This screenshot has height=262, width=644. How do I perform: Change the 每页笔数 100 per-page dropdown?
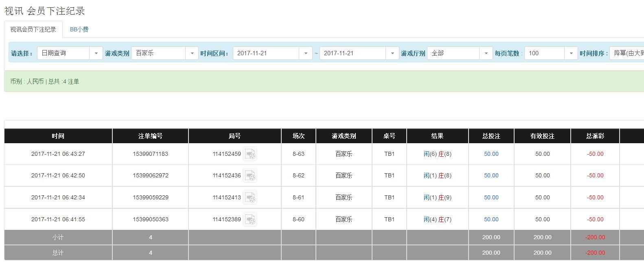point(551,53)
